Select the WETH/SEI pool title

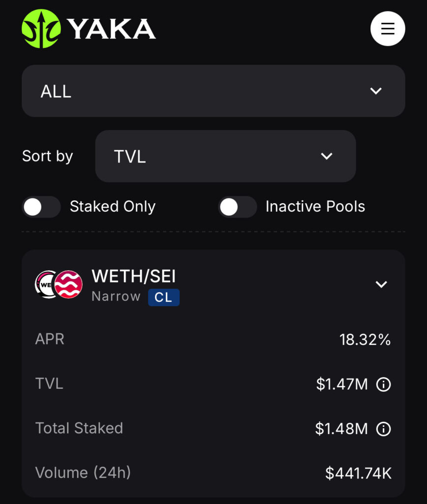pyautogui.click(x=134, y=276)
